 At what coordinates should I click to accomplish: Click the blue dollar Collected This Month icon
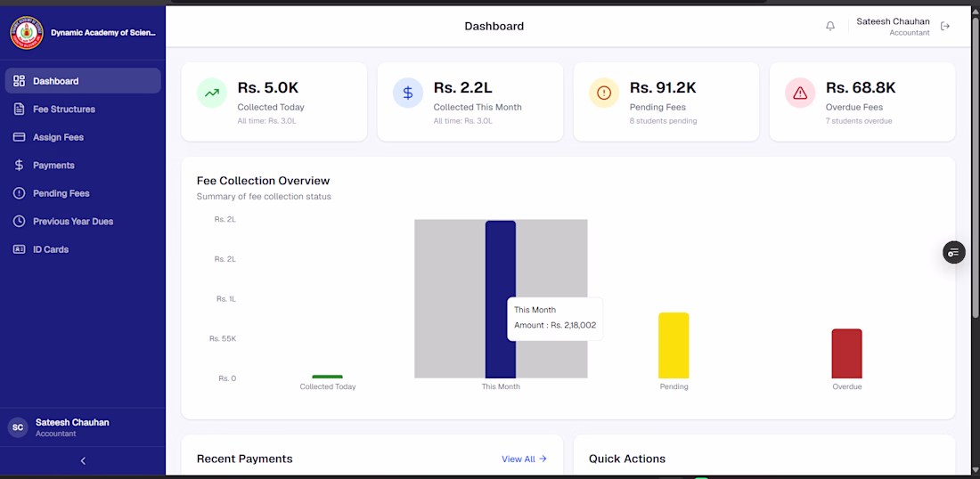pyautogui.click(x=408, y=93)
